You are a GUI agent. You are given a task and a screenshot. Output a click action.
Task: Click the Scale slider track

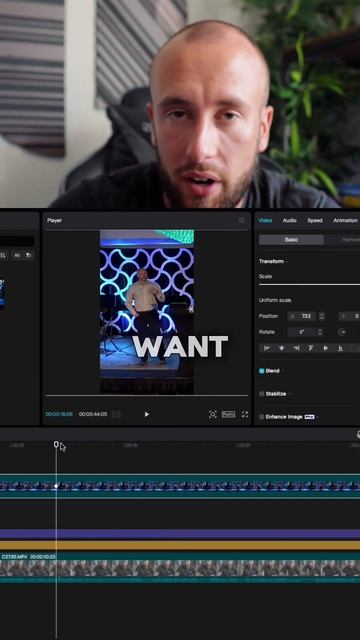coord(309,284)
